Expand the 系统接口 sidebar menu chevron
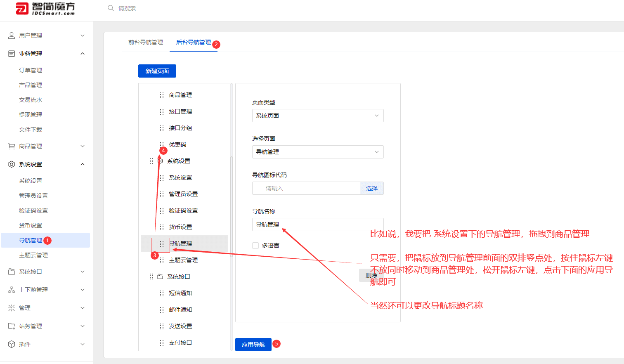The height and width of the screenshot is (364, 624). coord(83,272)
